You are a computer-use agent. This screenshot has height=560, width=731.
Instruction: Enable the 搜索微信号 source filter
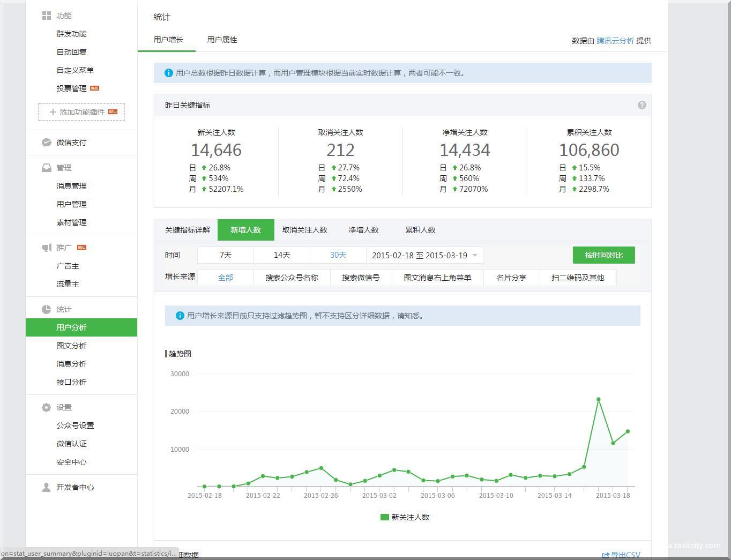[361, 277]
